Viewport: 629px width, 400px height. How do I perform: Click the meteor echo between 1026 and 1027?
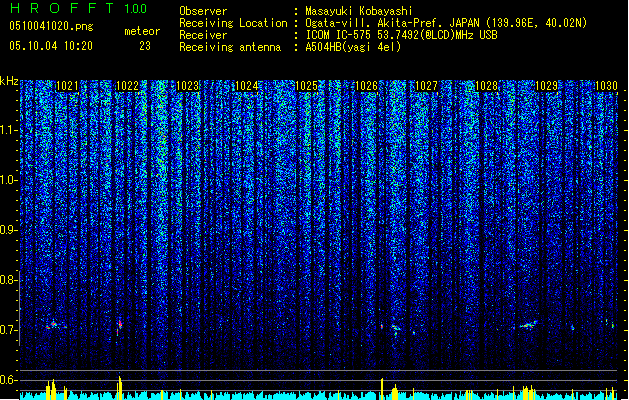coord(396,330)
